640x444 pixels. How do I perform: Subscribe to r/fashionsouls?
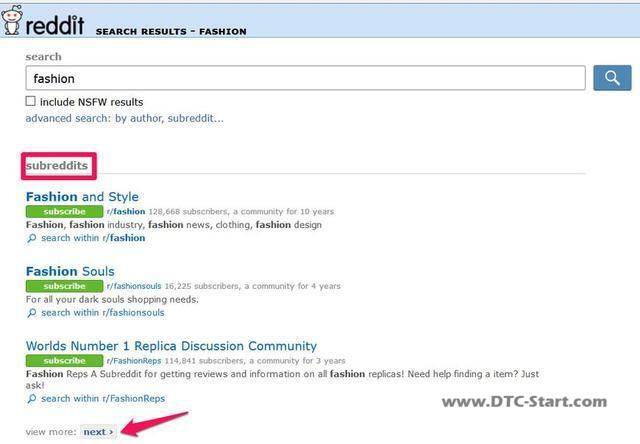(64, 286)
